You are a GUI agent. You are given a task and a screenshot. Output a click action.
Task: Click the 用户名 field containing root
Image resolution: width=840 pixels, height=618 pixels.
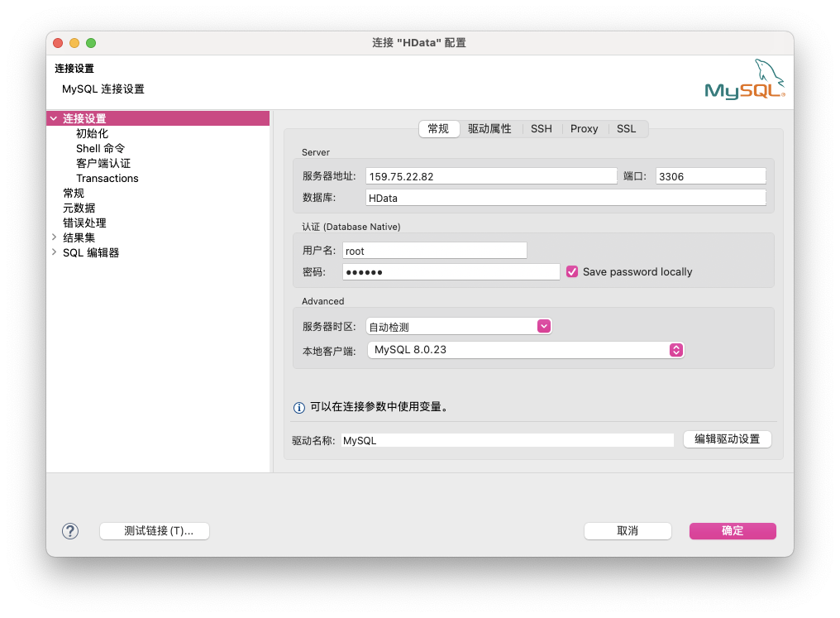pos(434,251)
